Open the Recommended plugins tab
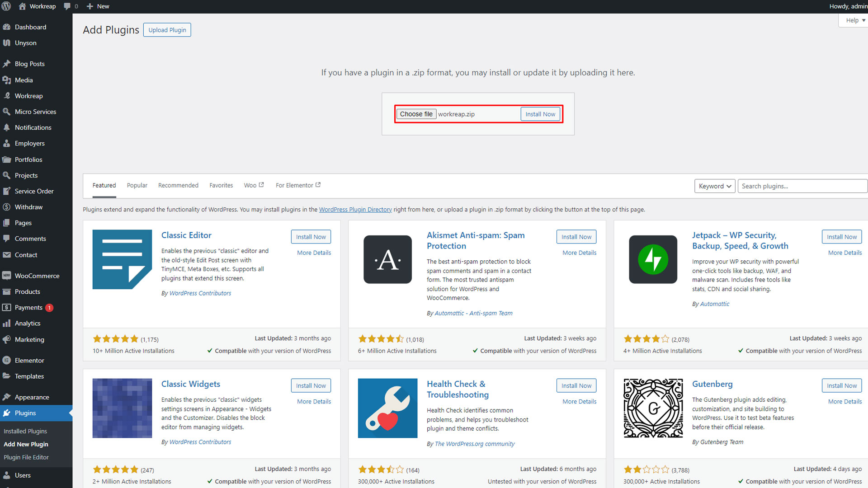Screen dimensions: 868x488 [178, 185]
